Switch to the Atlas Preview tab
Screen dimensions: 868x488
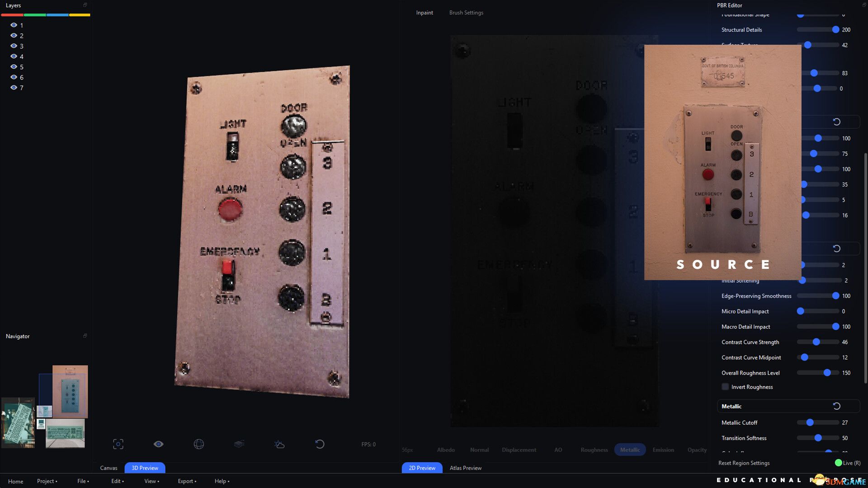click(x=465, y=468)
